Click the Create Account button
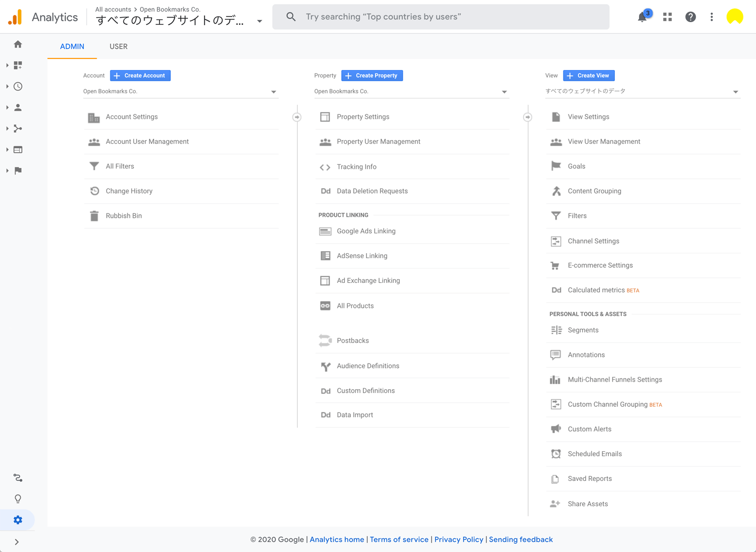 (140, 76)
